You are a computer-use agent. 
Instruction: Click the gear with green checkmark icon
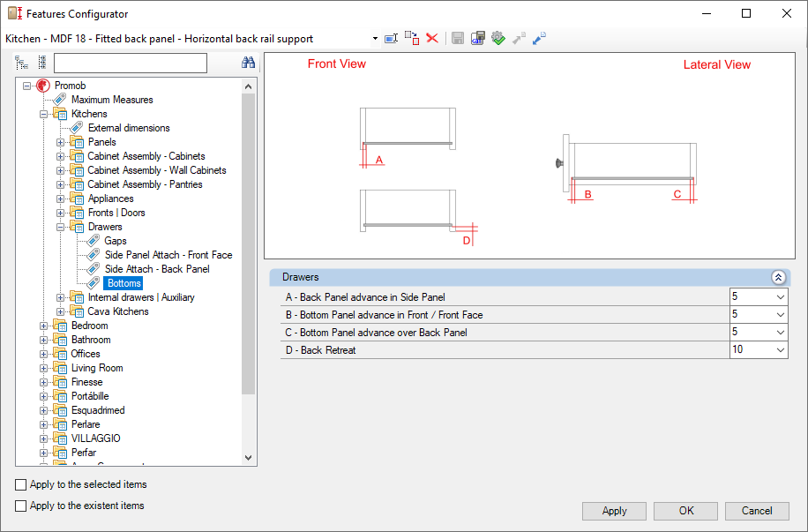click(x=498, y=38)
